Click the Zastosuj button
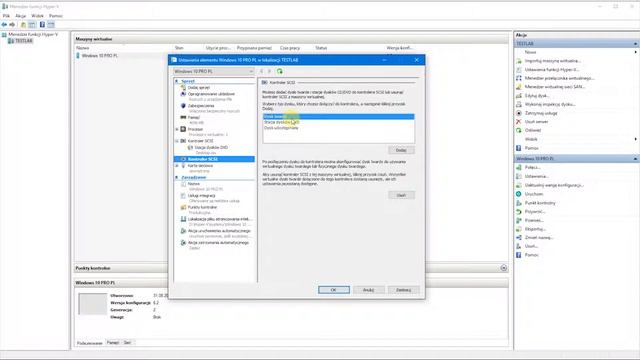The image size is (640, 360). click(403, 290)
